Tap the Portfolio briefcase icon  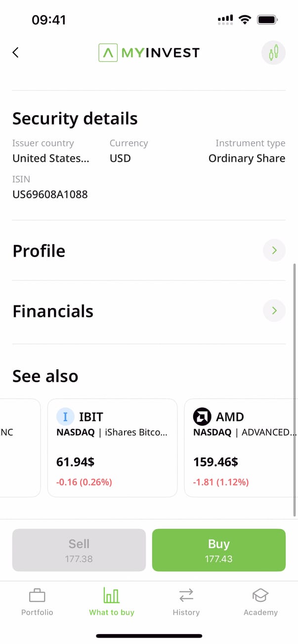(x=37, y=596)
